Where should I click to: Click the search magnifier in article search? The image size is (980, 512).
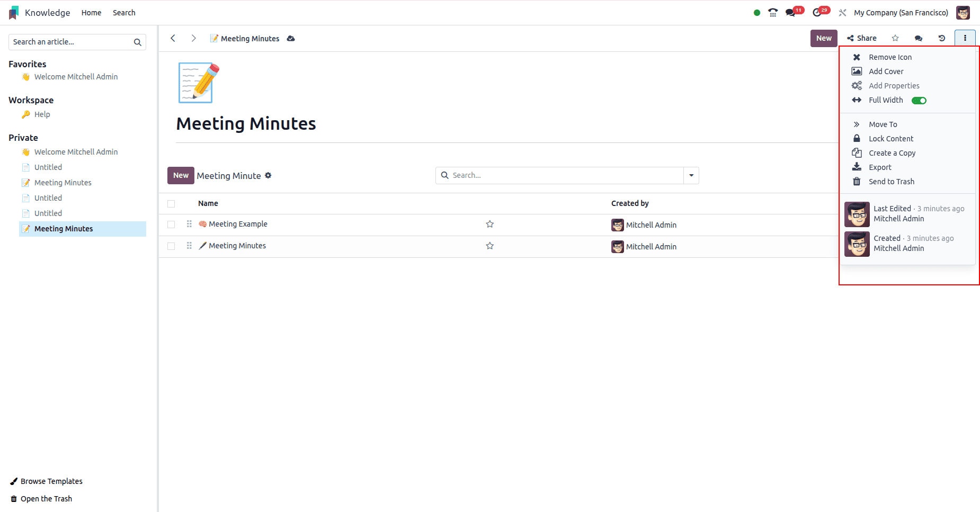(x=138, y=42)
